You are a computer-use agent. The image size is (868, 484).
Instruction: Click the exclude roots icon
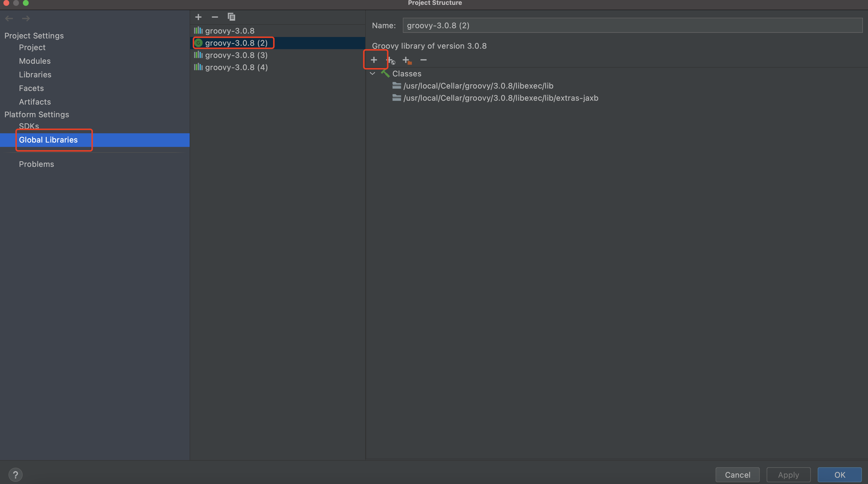[x=407, y=60]
